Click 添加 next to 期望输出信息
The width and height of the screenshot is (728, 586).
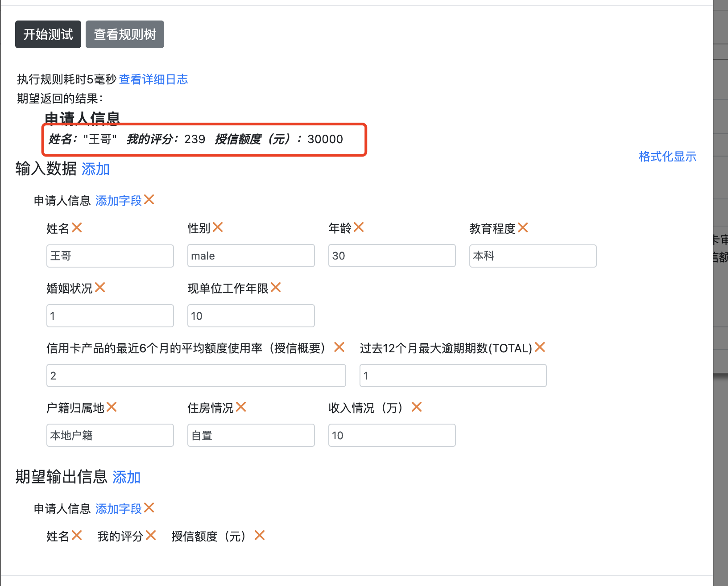pyautogui.click(x=126, y=478)
